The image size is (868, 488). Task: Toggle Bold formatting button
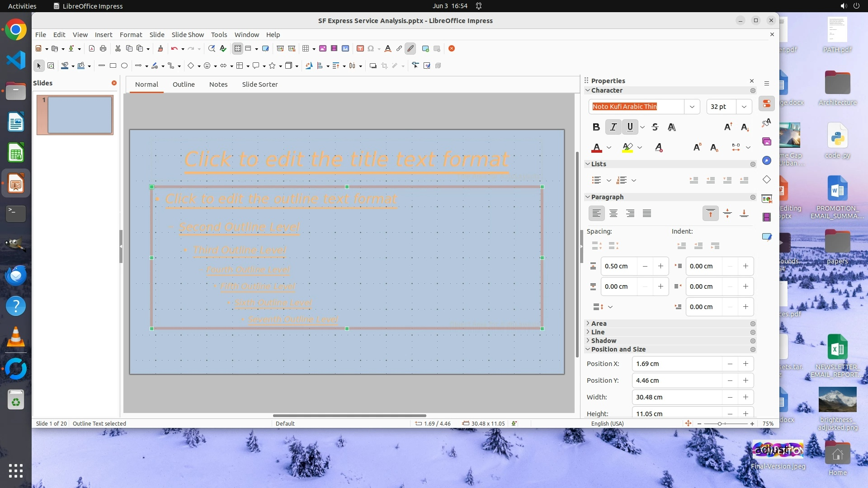[596, 127]
